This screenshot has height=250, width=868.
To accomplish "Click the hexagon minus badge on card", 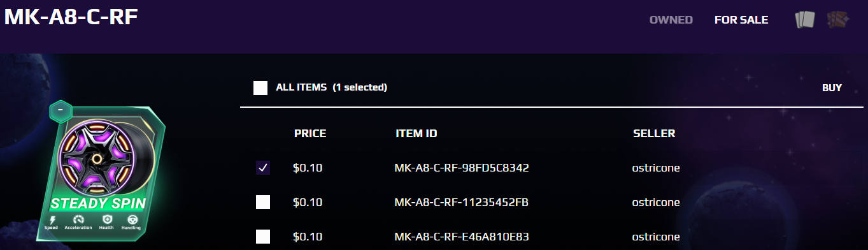I will [60, 111].
